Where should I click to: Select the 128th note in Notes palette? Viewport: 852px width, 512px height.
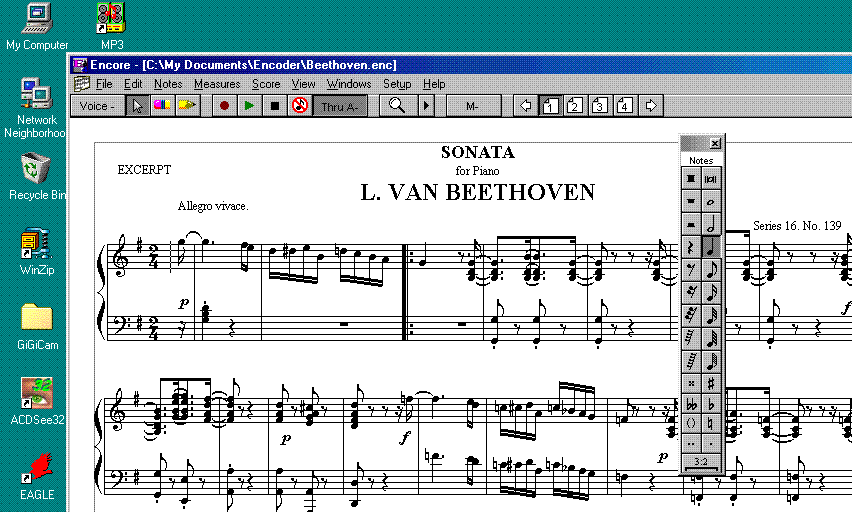711,361
